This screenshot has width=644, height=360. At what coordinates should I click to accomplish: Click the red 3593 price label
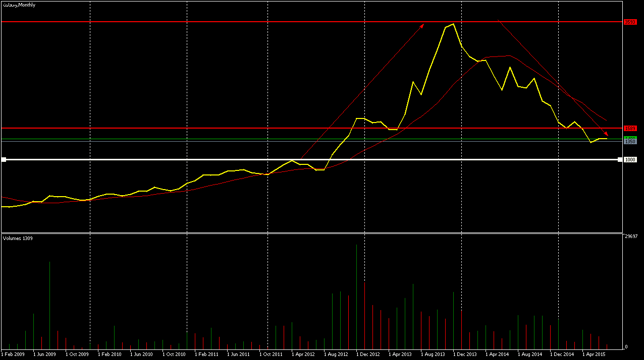pyautogui.click(x=630, y=22)
